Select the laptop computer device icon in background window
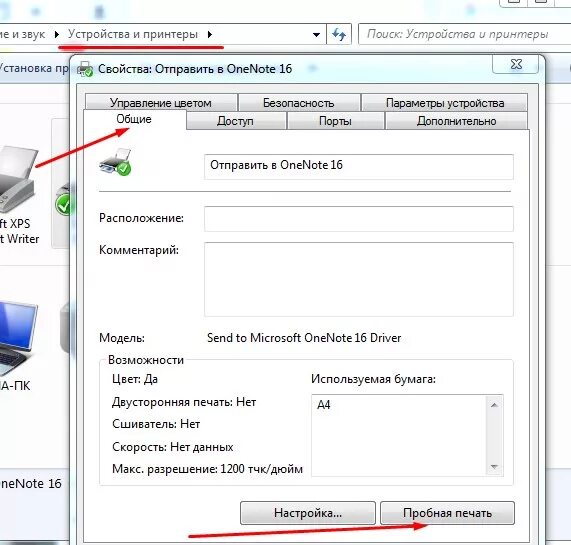 17,339
